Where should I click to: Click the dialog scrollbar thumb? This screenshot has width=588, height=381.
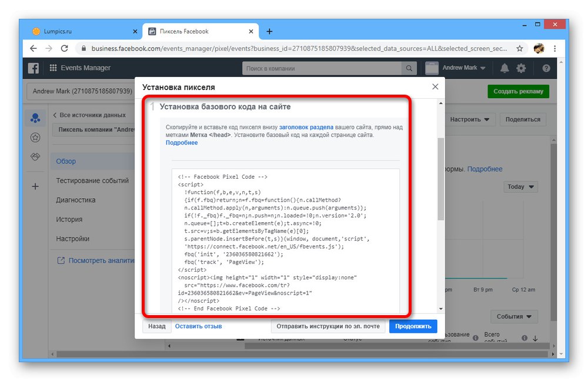440,179
